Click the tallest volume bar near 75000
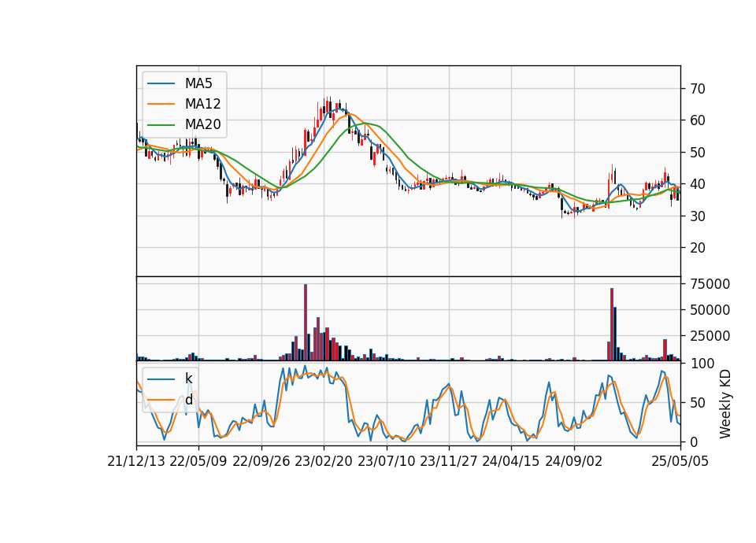Screen dimensions: 756x543 tap(306, 323)
